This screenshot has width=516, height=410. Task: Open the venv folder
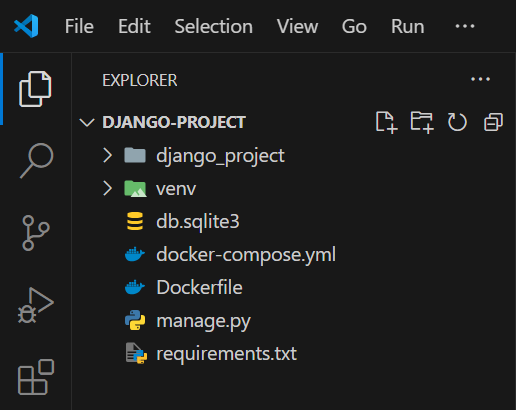click(x=176, y=189)
